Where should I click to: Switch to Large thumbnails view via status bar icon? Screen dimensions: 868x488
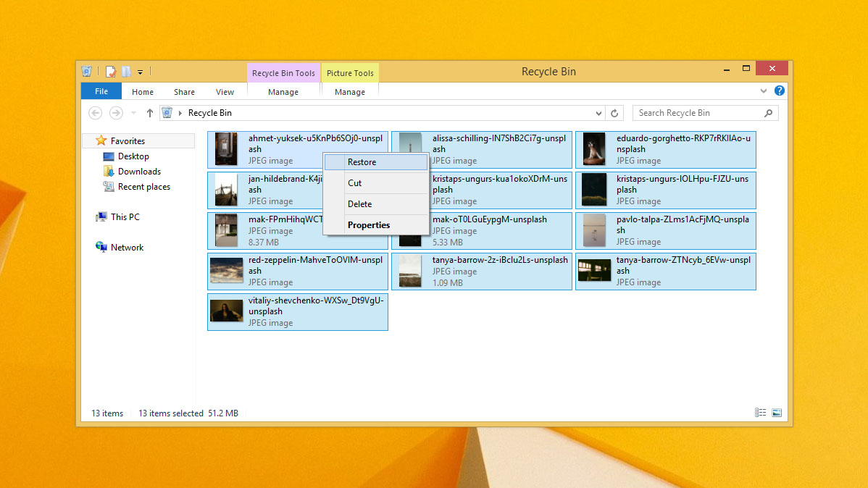pyautogui.click(x=776, y=412)
